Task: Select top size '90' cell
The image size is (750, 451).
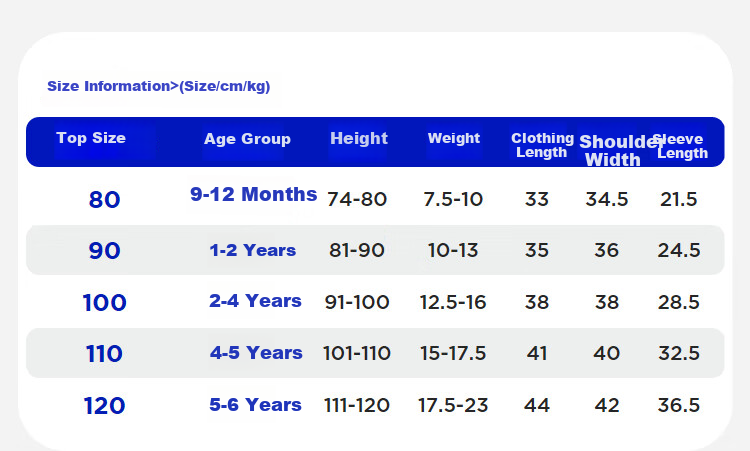Action: point(104,251)
